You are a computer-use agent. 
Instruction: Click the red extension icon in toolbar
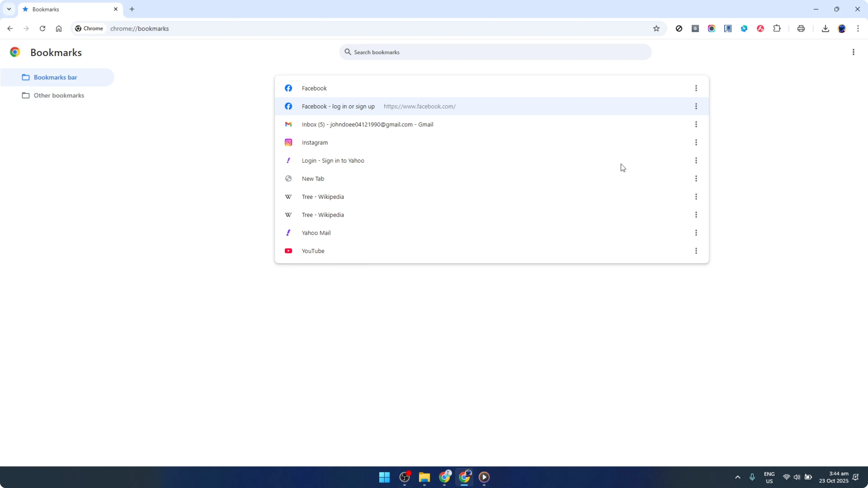[760, 29]
